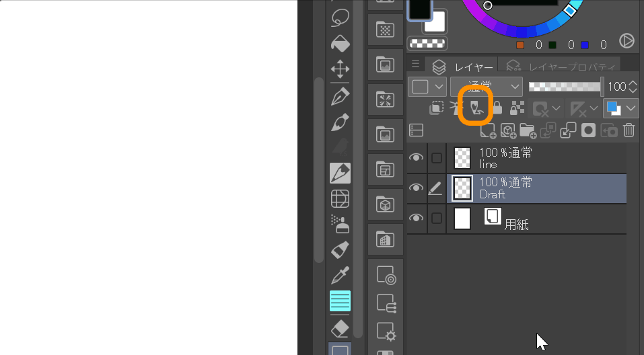Select the Fill bucket tool
Viewport: 644px width, 355px height.
(x=340, y=44)
